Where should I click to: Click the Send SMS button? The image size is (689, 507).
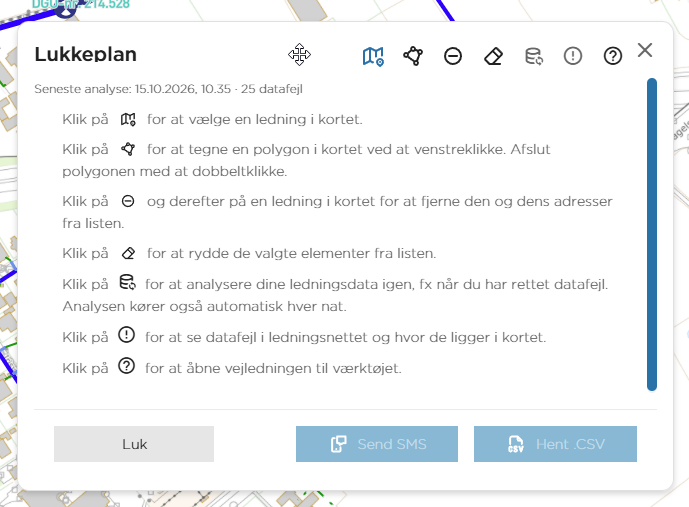[x=377, y=444]
